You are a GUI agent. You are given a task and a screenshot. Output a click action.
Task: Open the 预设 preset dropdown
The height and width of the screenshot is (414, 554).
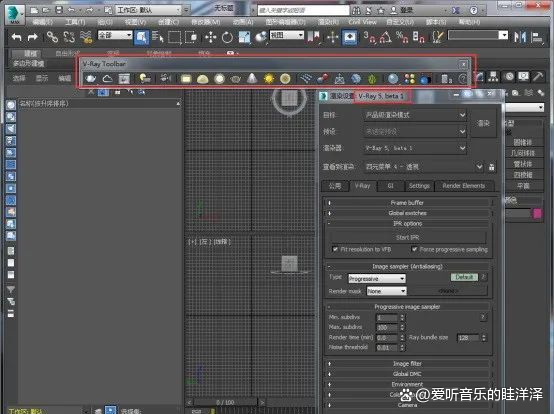[415, 131]
